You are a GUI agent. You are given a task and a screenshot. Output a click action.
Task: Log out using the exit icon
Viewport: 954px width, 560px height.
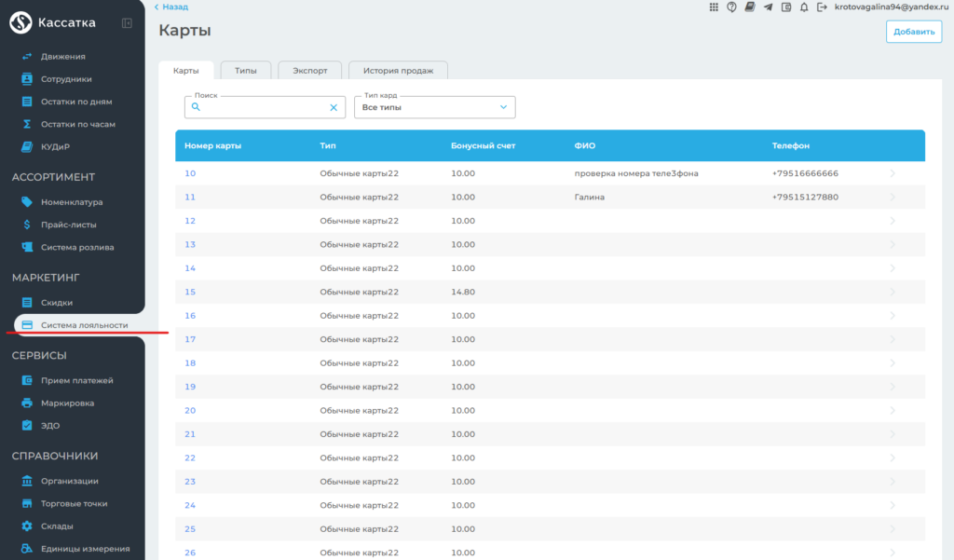pos(821,7)
